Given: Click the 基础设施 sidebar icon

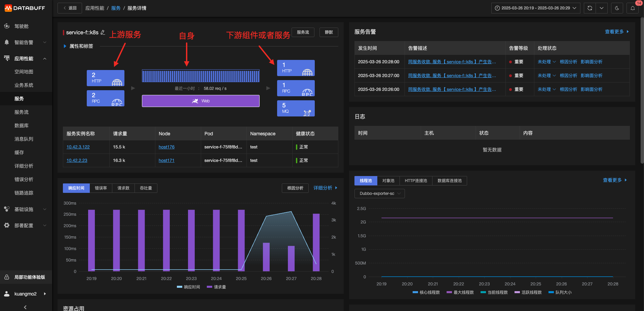Looking at the screenshot, I should 7,209.
